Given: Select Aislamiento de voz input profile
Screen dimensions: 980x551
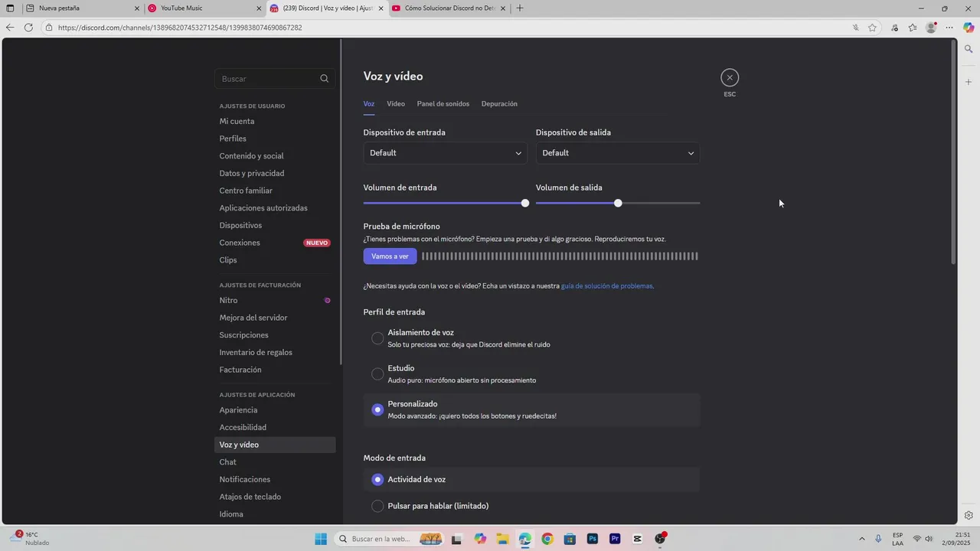Looking at the screenshot, I should (x=377, y=338).
